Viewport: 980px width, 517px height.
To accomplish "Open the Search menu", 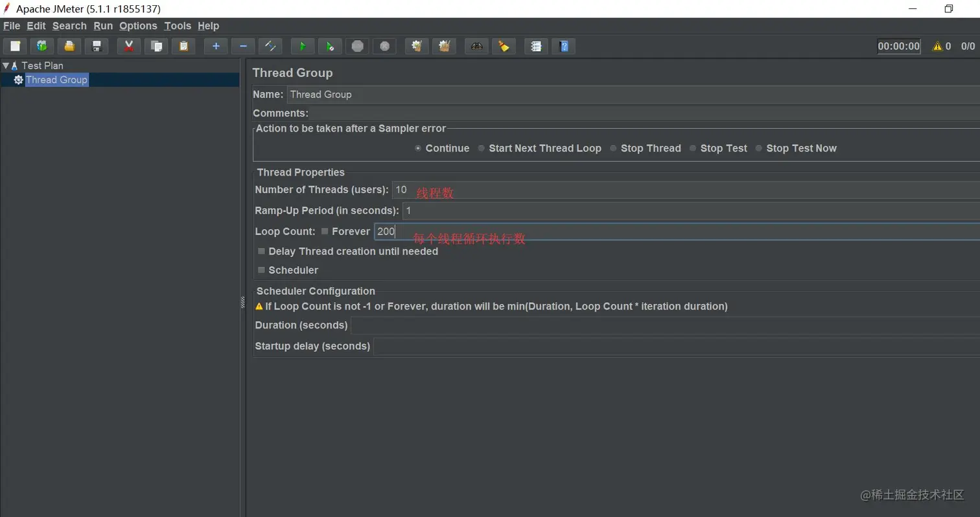I will pyautogui.click(x=69, y=26).
